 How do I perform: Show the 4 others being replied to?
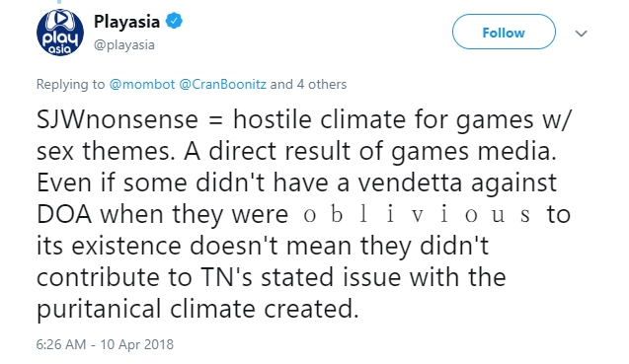[x=322, y=85]
